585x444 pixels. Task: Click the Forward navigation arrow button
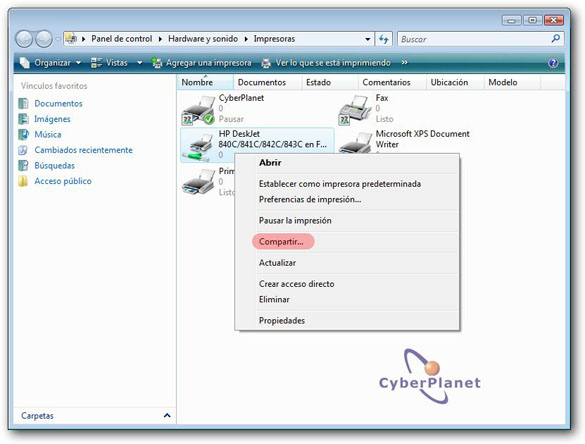[x=44, y=39]
